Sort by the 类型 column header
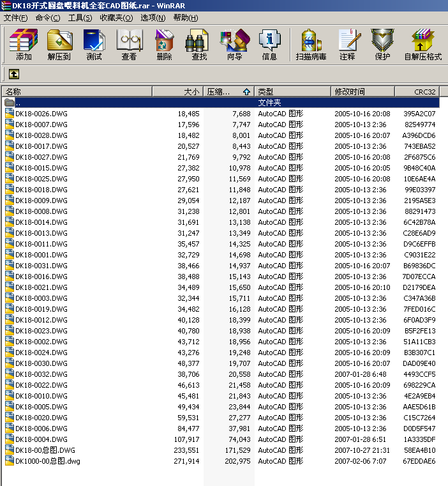448x486 pixels. coord(293,92)
